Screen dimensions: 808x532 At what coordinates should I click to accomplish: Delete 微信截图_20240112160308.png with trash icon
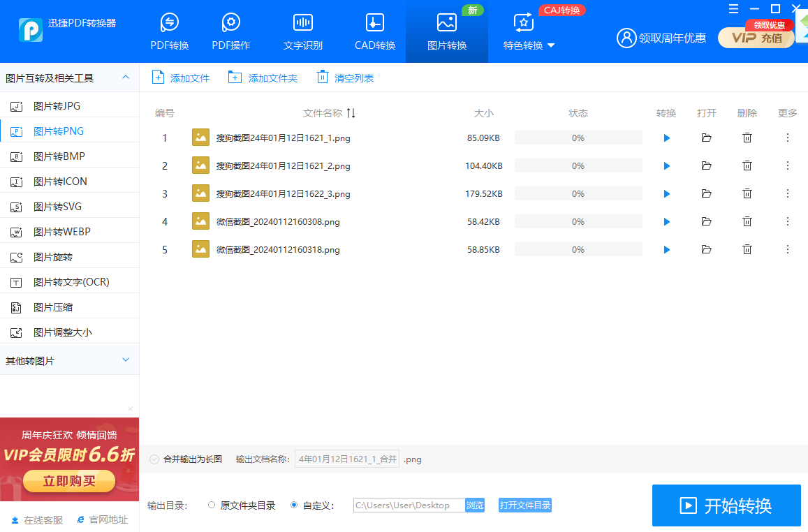[x=747, y=221]
